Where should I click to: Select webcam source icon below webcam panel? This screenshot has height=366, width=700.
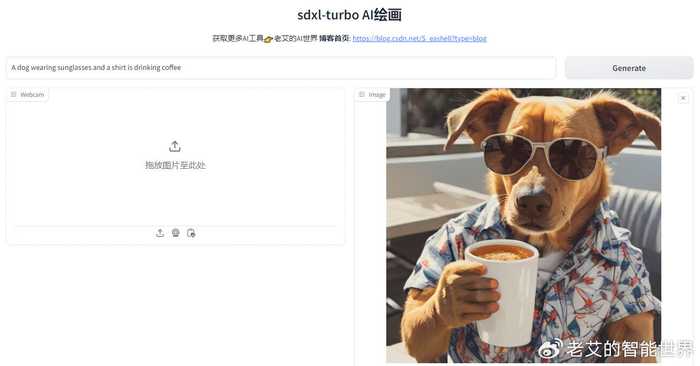pos(175,233)
